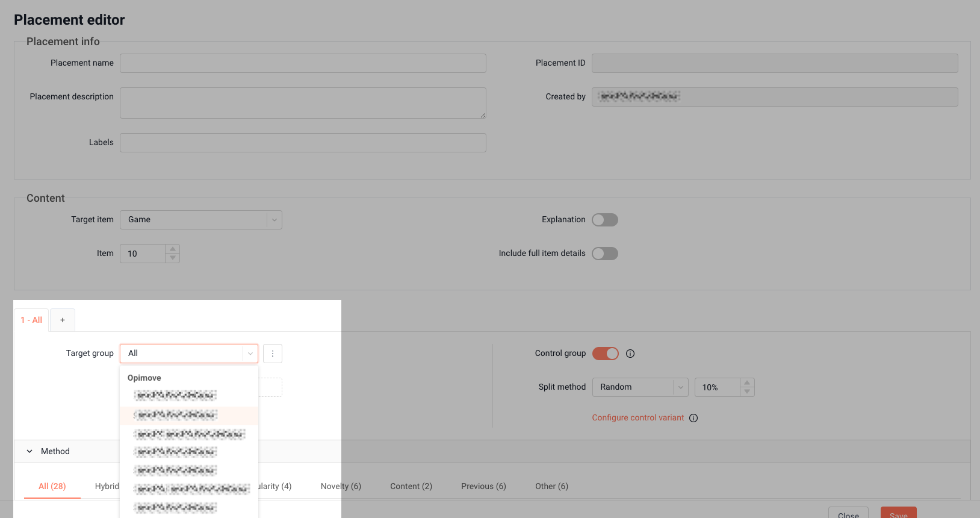Click info icon next to Control group toggle
This screenshot has height=518, width=980.
630,354
